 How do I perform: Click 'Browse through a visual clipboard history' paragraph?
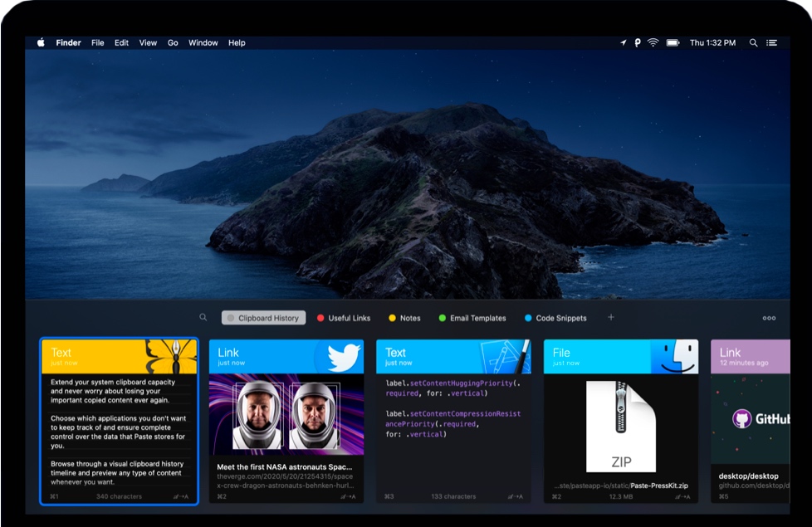[117, 473]
